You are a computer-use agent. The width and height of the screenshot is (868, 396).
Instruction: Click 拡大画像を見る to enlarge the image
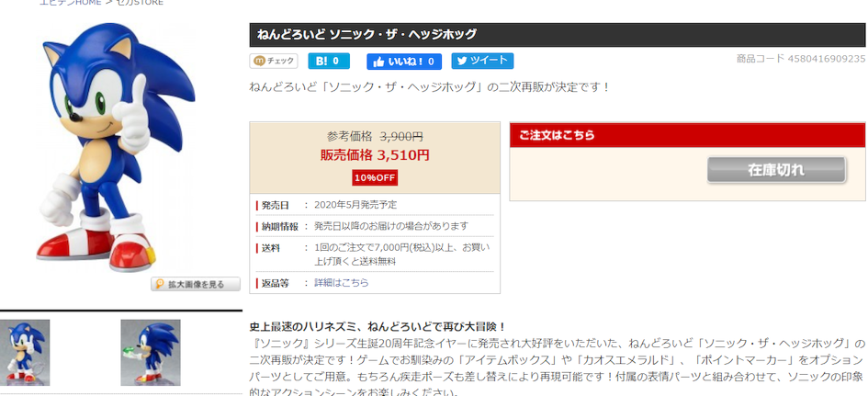[x=196, y=284]
